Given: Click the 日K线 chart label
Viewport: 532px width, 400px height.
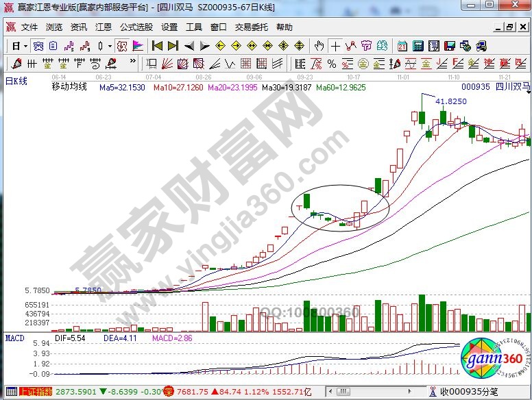Looking at the screenshot, I should point(16,82).
